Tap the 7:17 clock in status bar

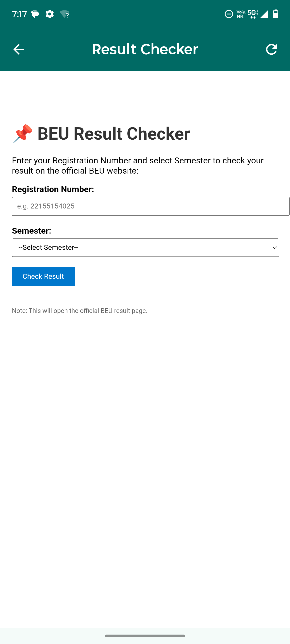pos(19,14)
